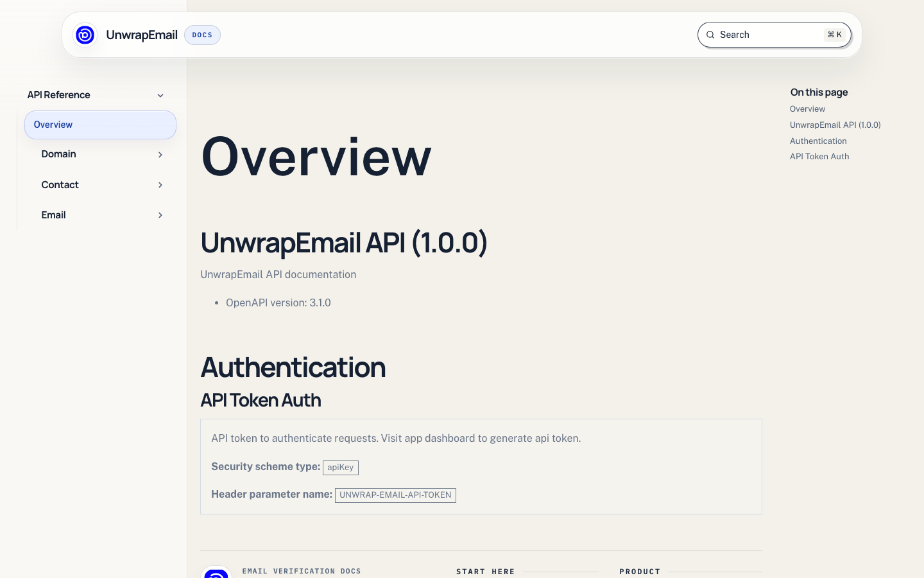Screen dimensions: 924x578
Task: Click the Security scheme type label
Action: click(266, 467)
